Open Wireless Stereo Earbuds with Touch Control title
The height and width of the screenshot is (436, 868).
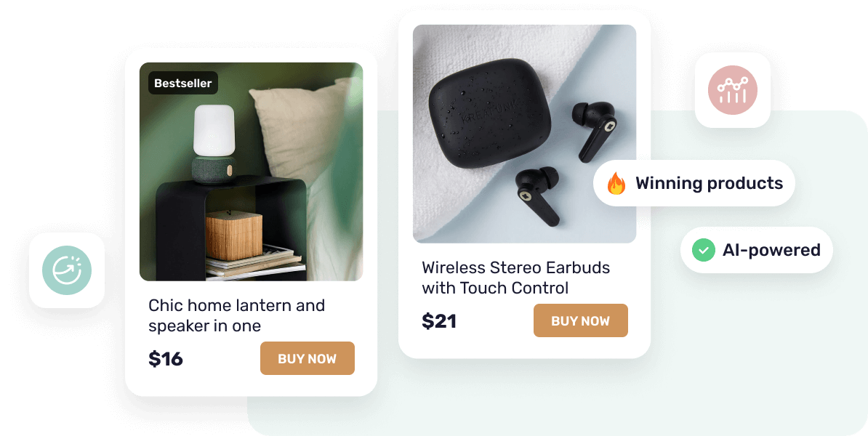coord(515,278)
